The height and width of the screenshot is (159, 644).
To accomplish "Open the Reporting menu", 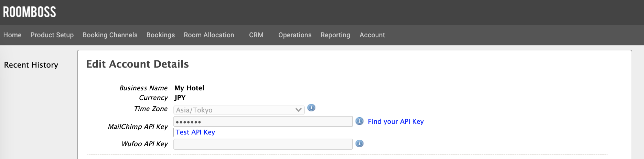I will point(335,35).
